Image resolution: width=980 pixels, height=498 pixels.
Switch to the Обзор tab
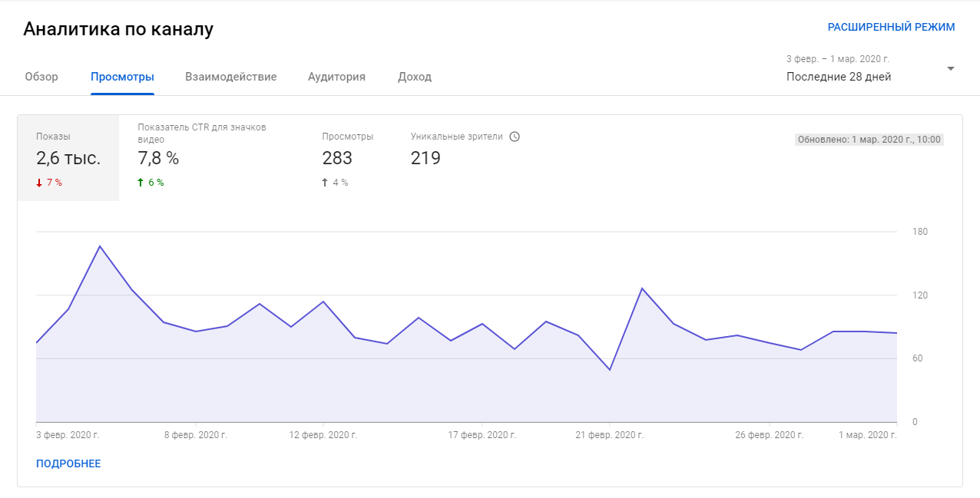point(41,77)
